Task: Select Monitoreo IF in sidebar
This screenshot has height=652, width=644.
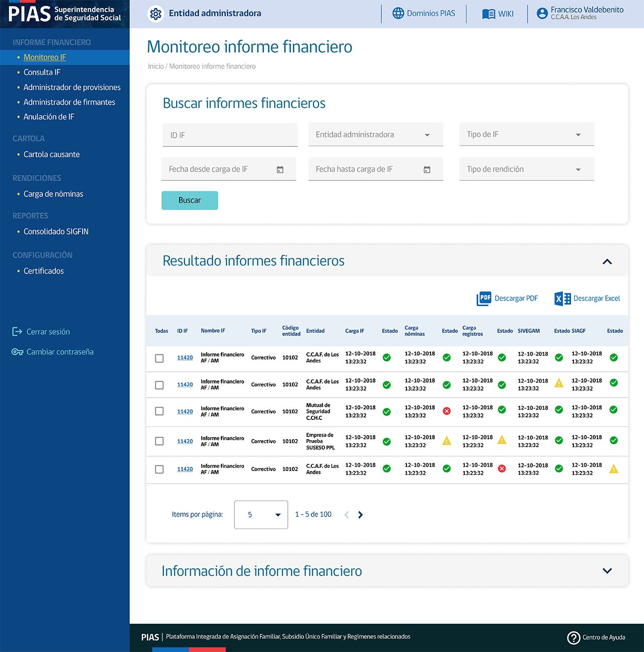Action: point(45,57)
